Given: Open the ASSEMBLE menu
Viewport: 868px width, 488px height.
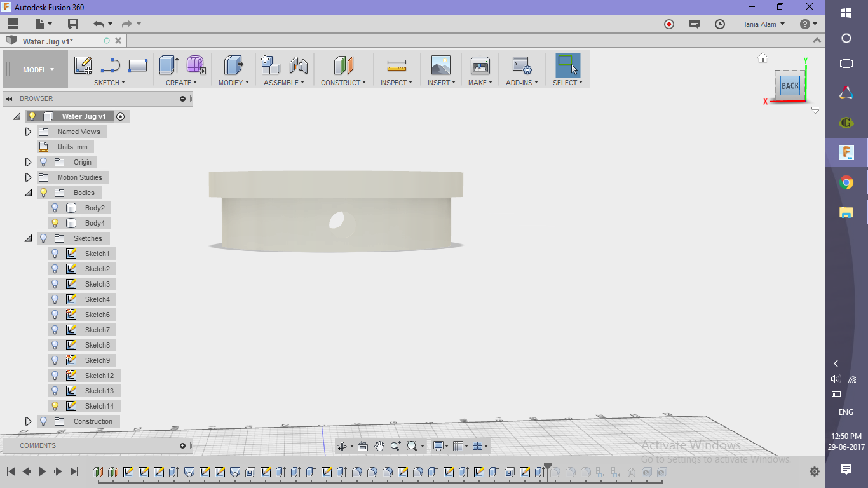Looking at the screenshot, I should point(284,83).
